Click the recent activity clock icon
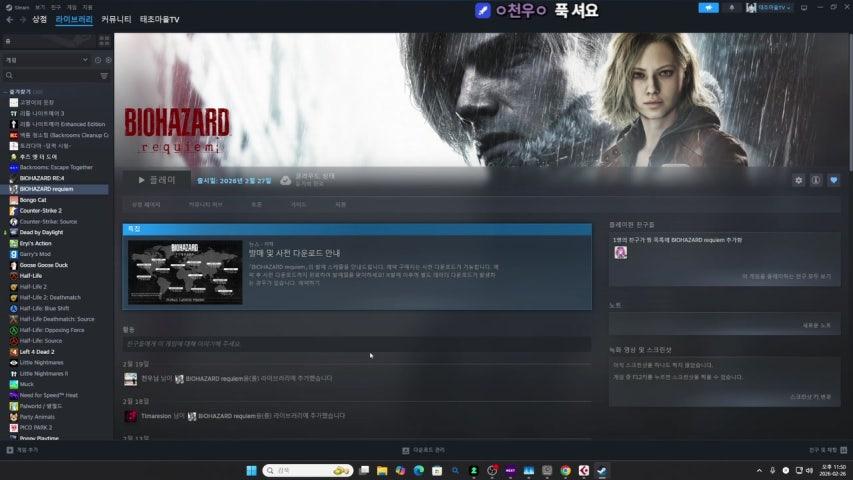853x480 pixels. 98,60
